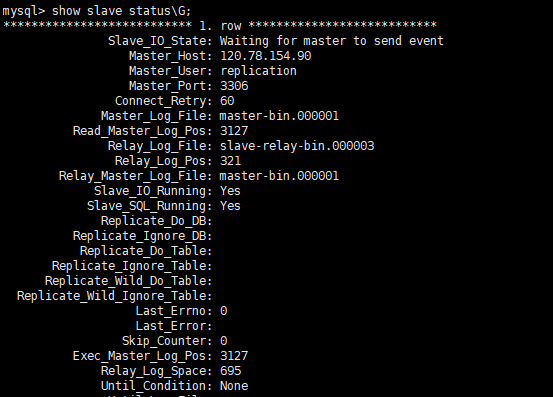Click the Connect_Retry value 60
The height and width of the screenshot is (397, 553).
[x=227, y=101]
